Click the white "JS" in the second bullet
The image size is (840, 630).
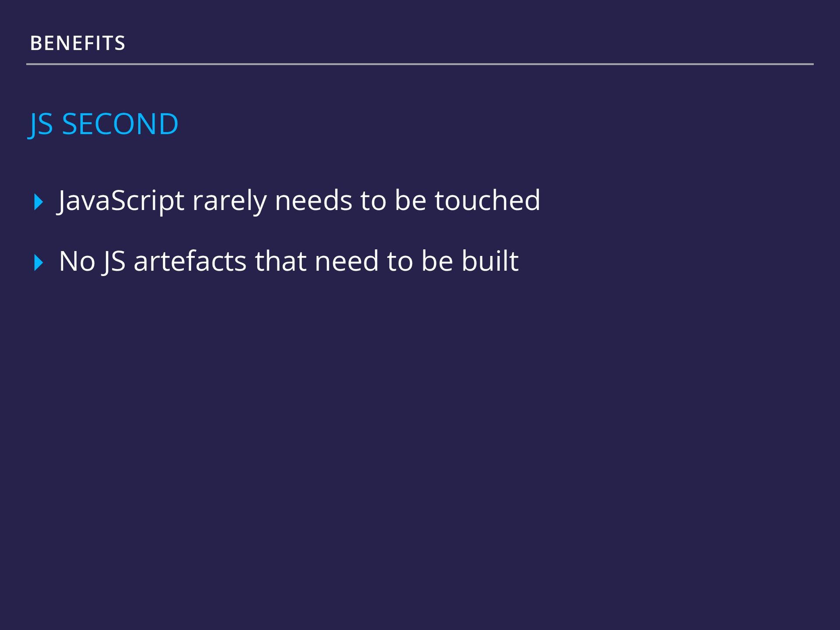(114, 262)
